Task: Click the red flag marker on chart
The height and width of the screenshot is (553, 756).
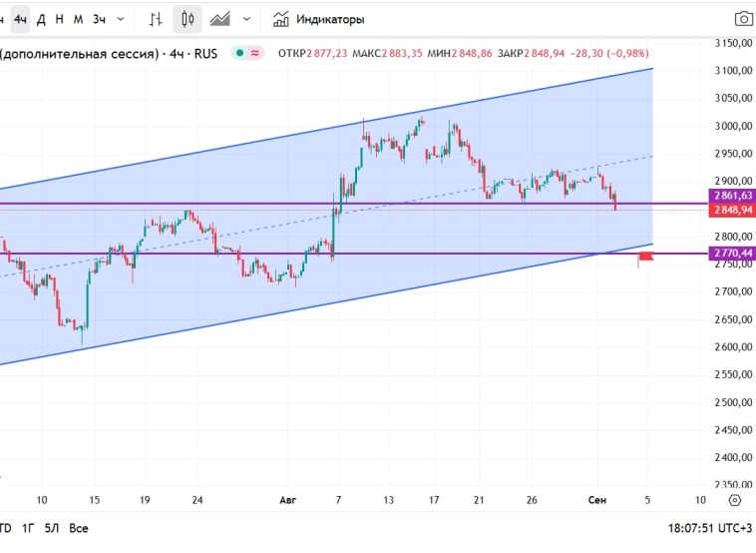Action: point(645,258)
